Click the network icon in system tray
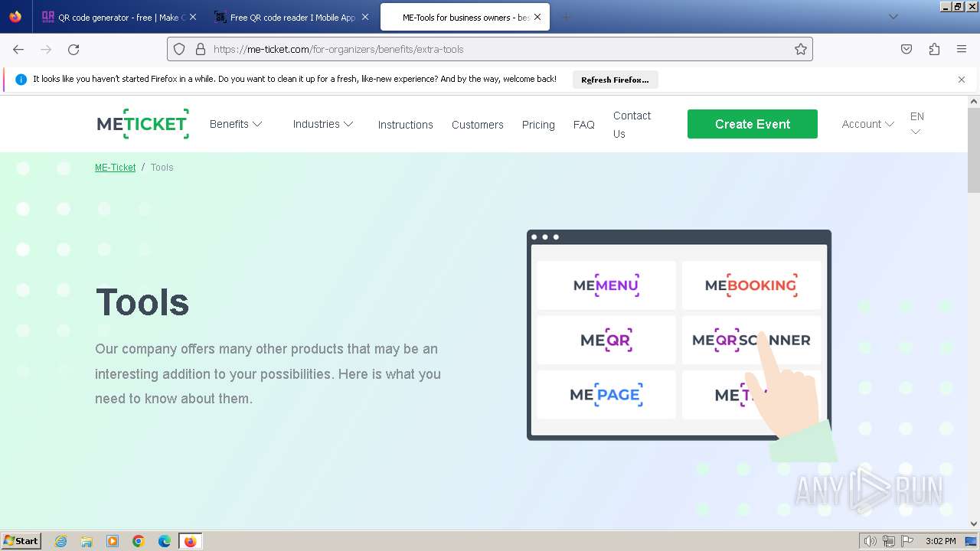 889,541
